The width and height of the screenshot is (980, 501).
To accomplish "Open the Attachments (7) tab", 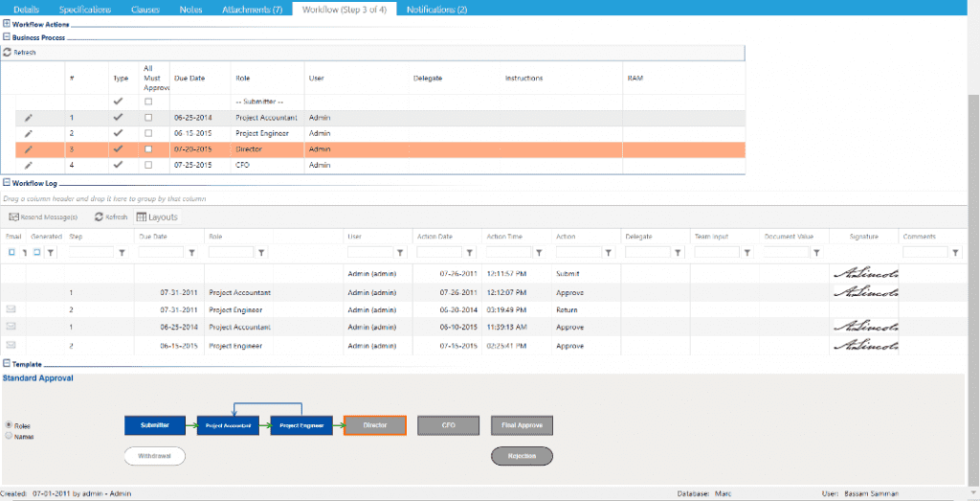I will coord(253,10).
